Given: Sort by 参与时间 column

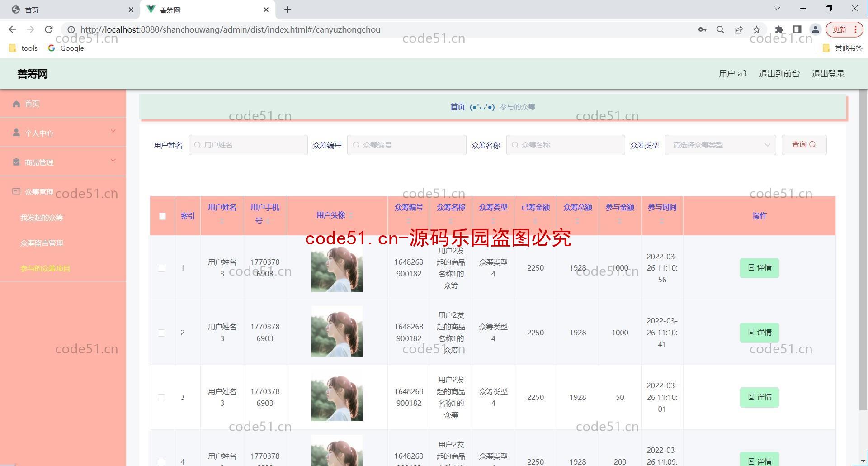Looking at the screenshot, I should pyautogui.click(x=662, y=221).
